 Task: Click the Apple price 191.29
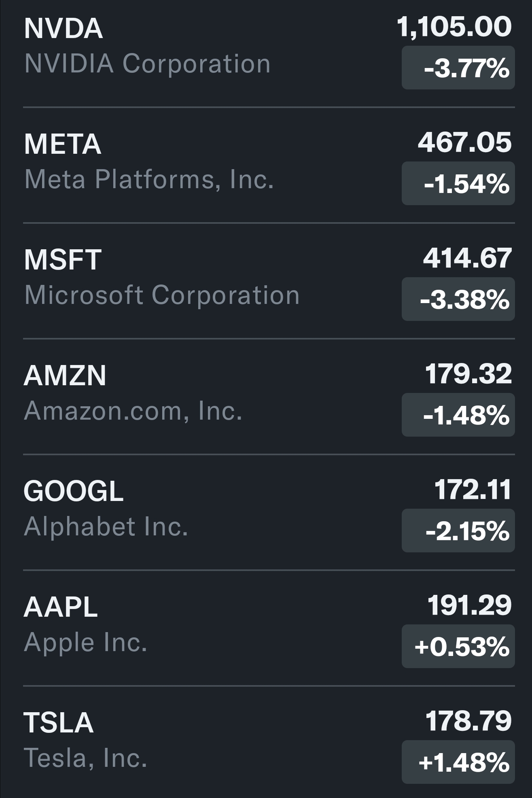pyautogui.click(x=469, y=605)
